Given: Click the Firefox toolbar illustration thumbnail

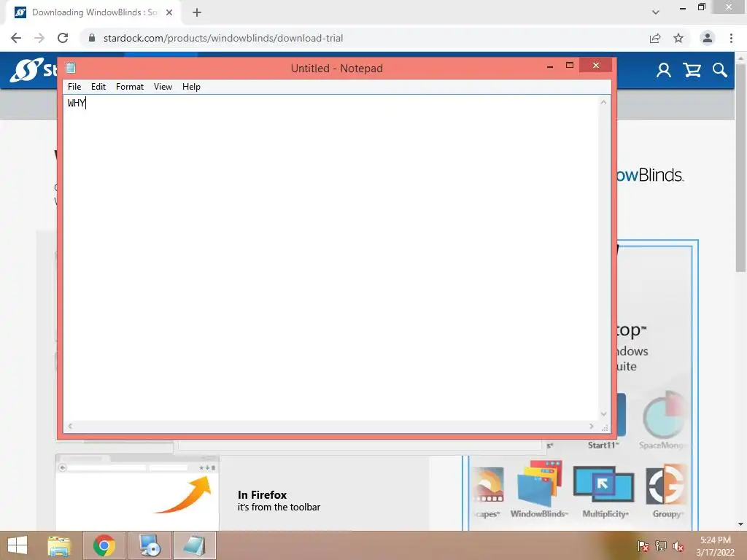Looking at the screenshot, I should (137, 492).
